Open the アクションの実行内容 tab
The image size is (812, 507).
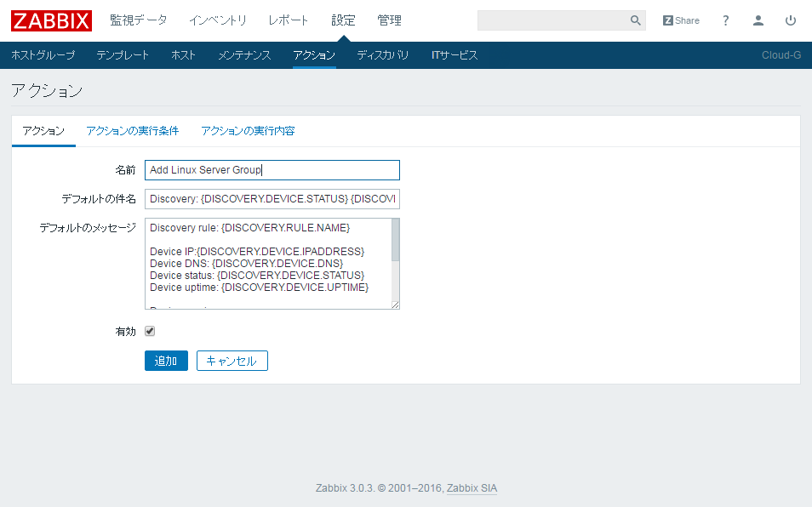coord(249,131)
